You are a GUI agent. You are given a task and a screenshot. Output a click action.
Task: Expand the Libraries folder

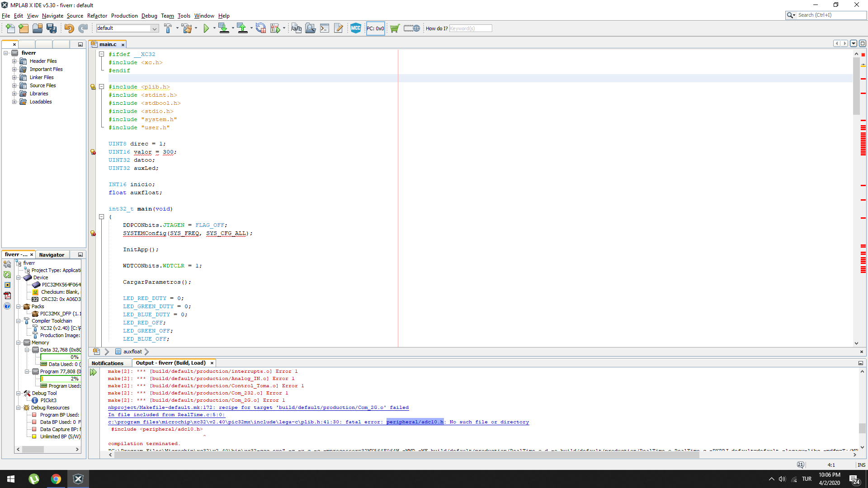(x=14, y=94)
